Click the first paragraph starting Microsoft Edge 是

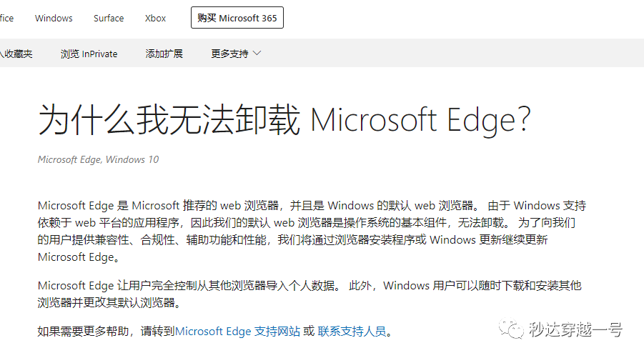(312, 231)
